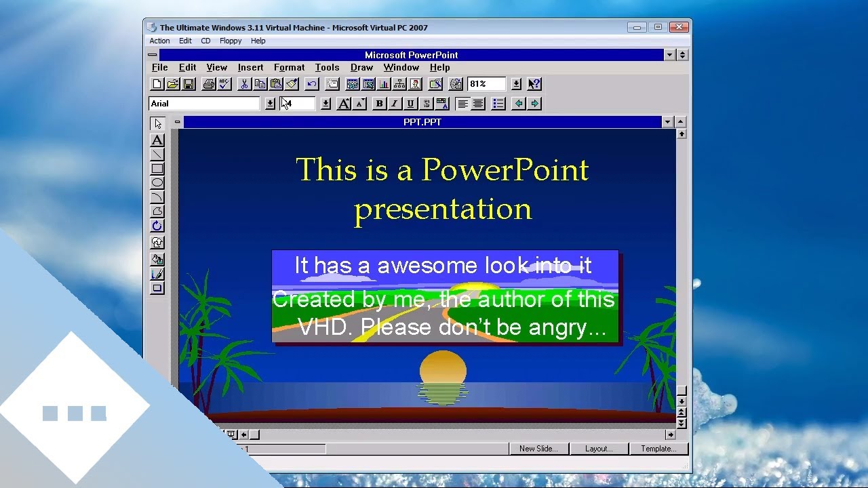
Task: Click the Pick a Look Wizard icon
Action: (x=435, y=84)
